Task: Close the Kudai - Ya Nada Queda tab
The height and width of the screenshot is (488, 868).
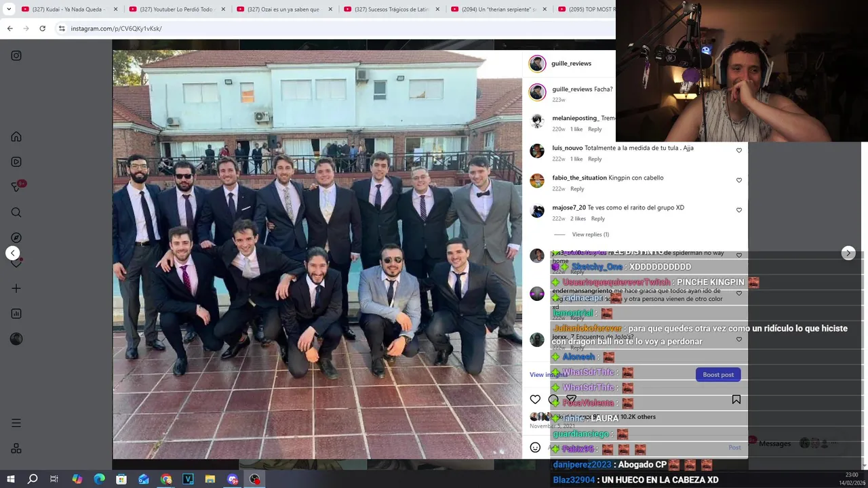Action: pos(115,9)
